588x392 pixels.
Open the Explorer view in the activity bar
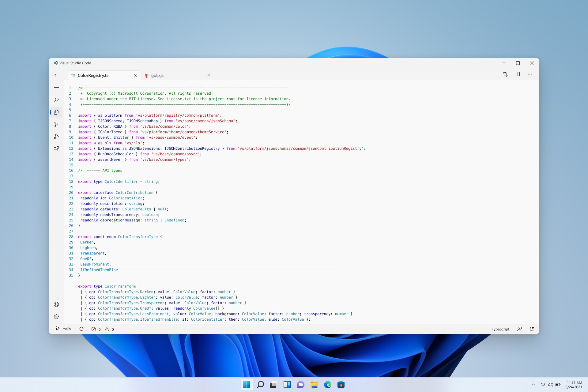tap(56, 112)
